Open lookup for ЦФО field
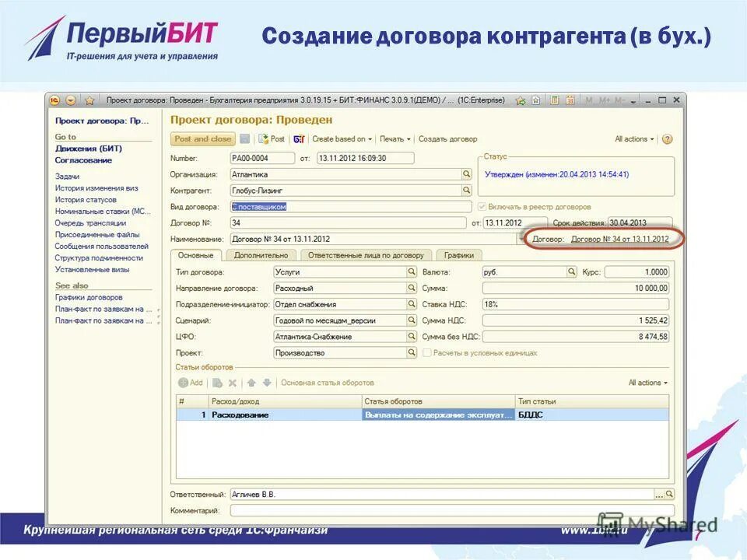 click(412, 337)
